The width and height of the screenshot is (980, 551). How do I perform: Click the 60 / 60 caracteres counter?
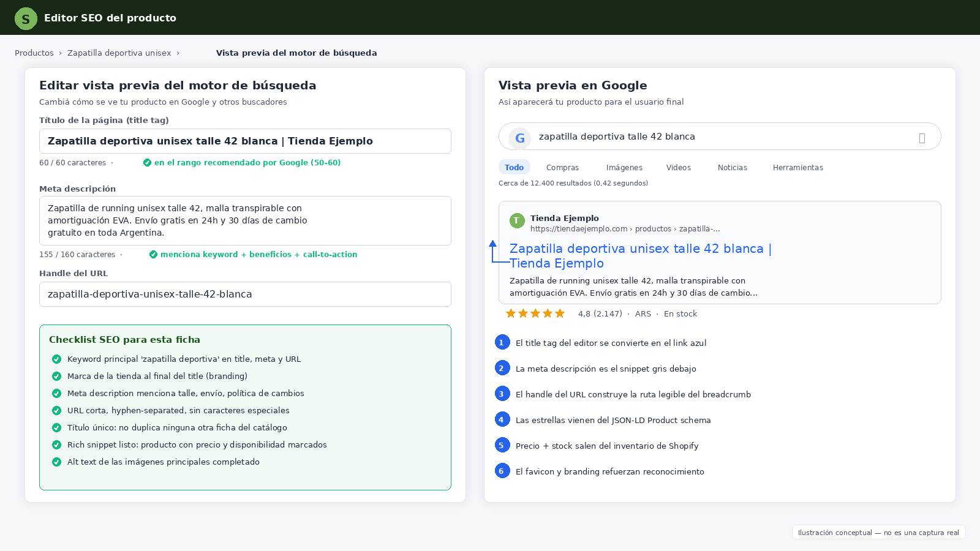coord(73,163)
